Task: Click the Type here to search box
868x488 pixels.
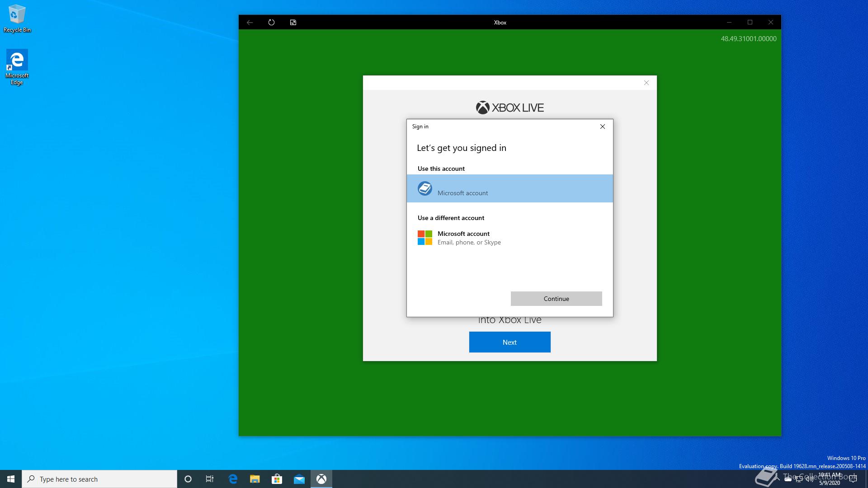Action: coord(99,479)
